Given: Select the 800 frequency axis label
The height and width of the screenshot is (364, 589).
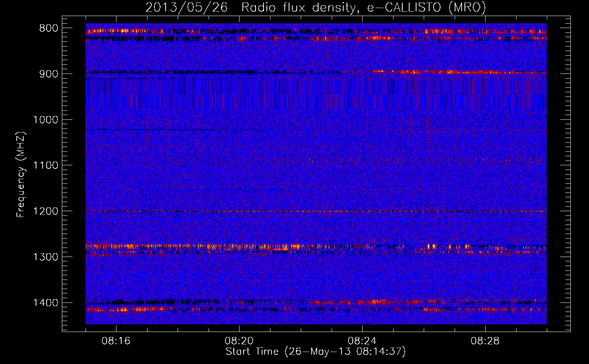Looking at the screenshot, I should pos(48,28).
